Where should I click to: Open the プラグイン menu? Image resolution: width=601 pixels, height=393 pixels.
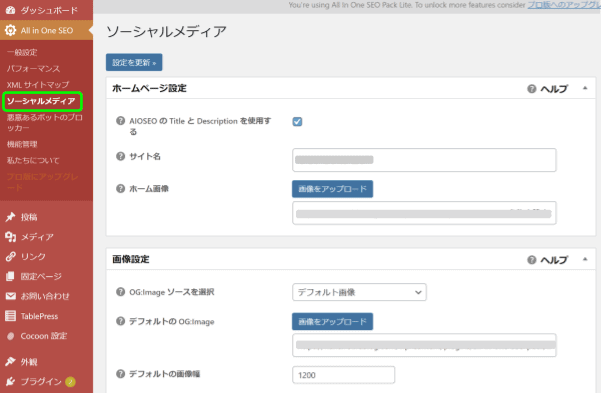coord(41,382)
